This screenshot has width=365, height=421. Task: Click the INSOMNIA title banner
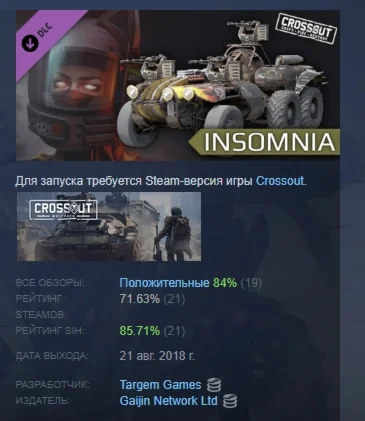pos(266,142)
